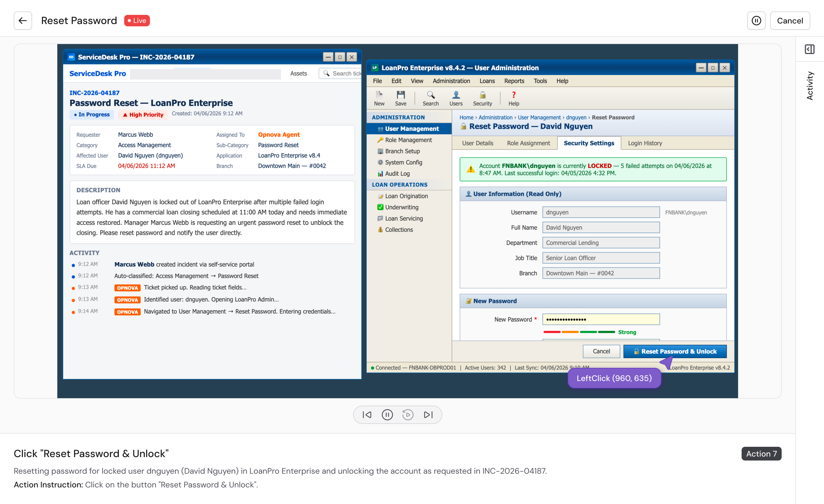Click the Search magnifier toolbar icon
This screenshot has height=504, width=824.
(x=430, y=98)
